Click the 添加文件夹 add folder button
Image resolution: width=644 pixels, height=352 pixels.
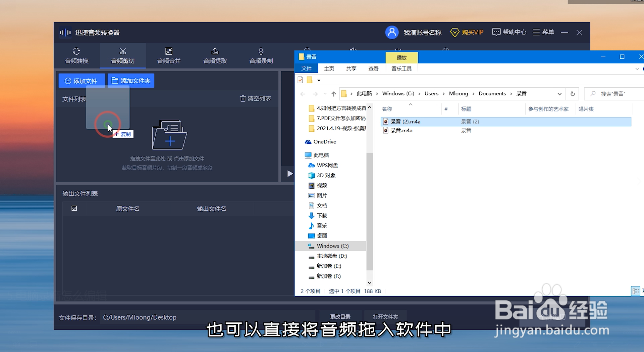[x=131, y=81]
